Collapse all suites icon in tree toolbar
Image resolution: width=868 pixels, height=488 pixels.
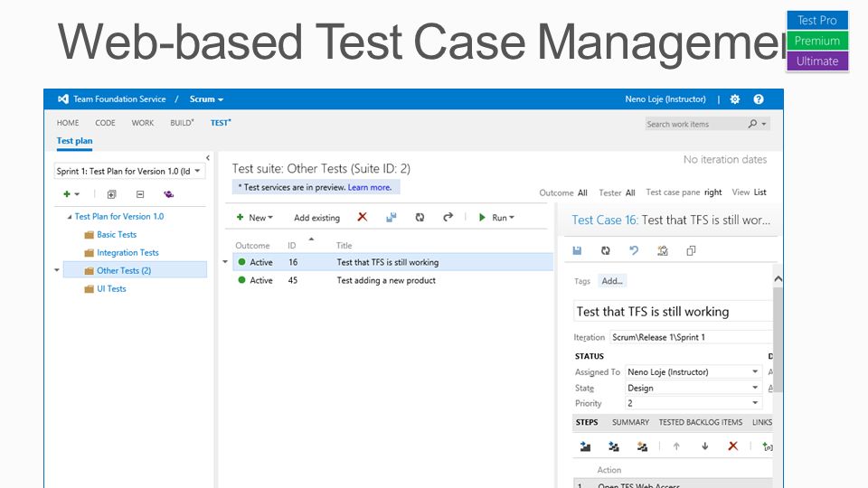tap(140, 194)
